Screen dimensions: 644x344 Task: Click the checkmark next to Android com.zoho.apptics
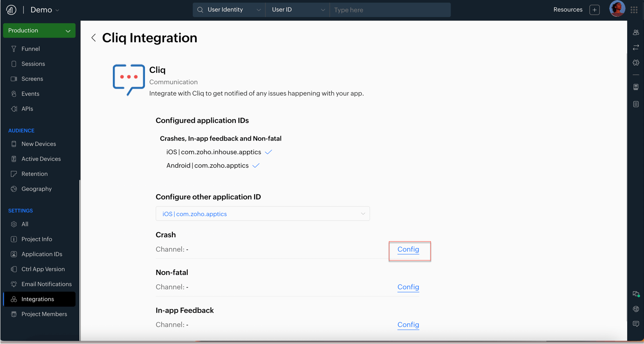256,166
